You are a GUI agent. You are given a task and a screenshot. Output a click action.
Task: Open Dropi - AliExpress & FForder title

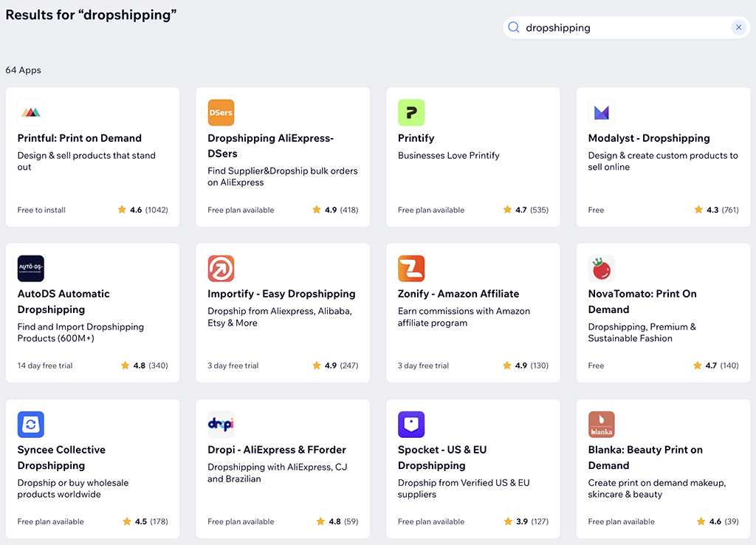[277, 450]
